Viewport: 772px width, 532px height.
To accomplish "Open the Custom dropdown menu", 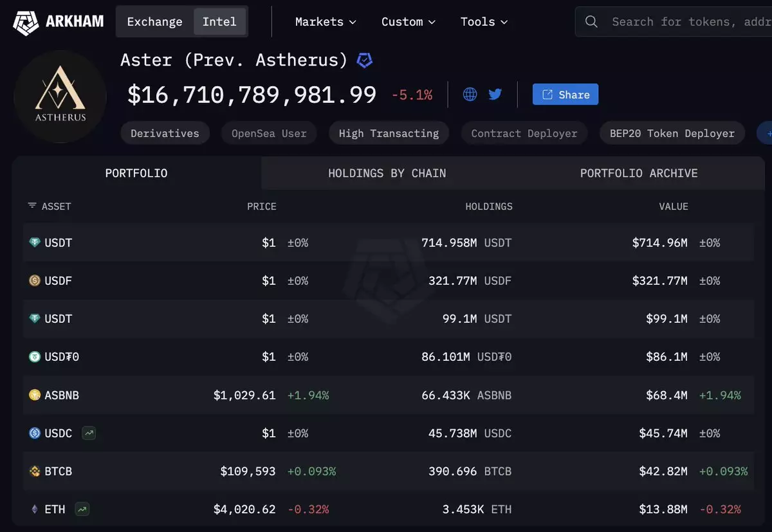I will (x=409, y=22).
